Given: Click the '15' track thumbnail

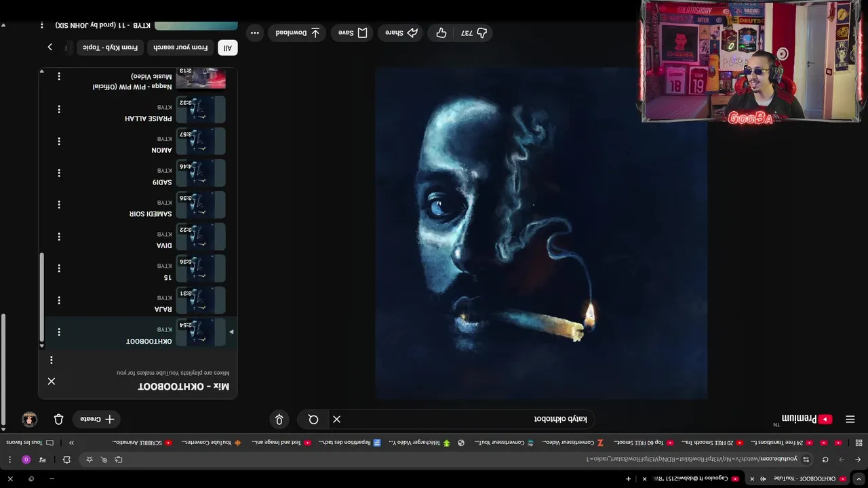Looking at the screenshot, I should pos(201,268).
